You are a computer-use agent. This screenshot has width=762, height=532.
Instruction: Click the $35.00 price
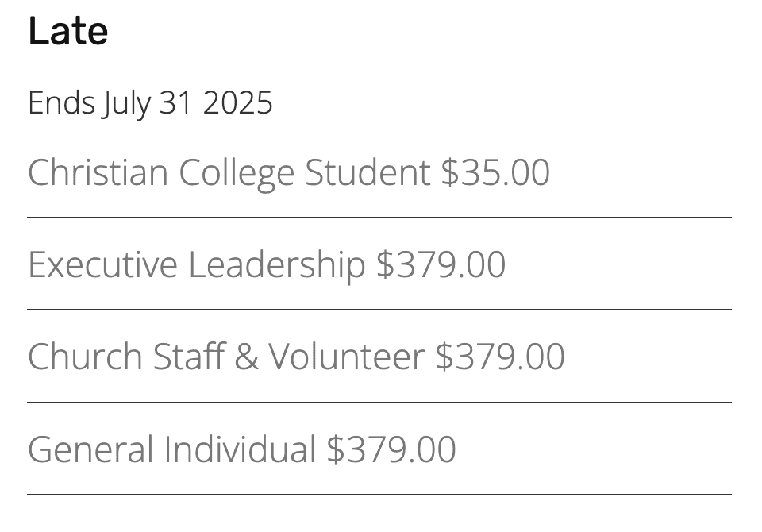(495, 172)
